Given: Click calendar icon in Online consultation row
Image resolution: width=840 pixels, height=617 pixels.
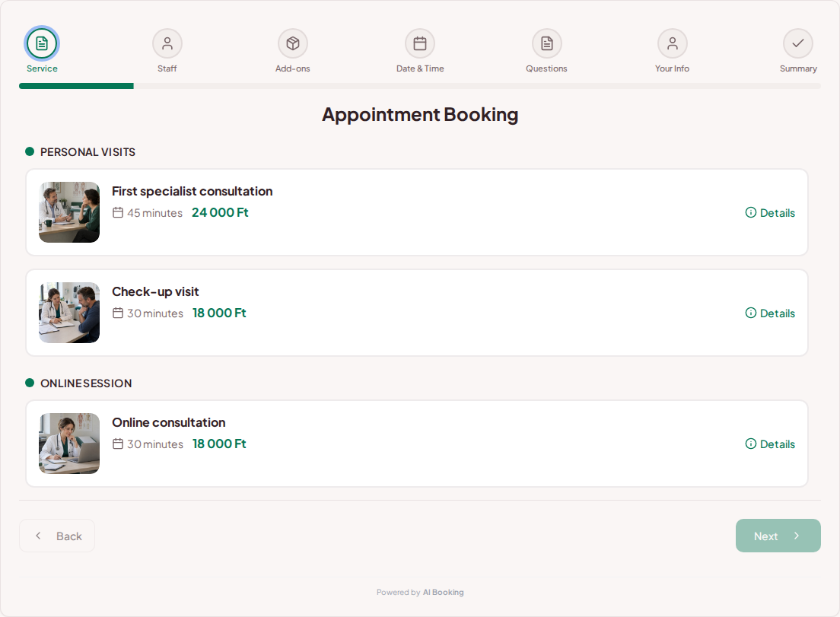Looking at the screenshot, I should [x=118, y=444].
